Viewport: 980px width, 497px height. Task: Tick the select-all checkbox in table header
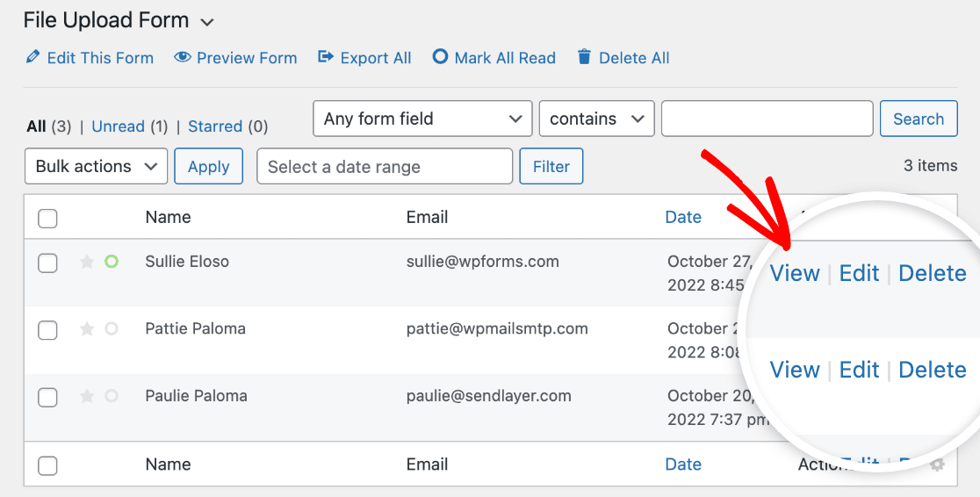point(48,218)
